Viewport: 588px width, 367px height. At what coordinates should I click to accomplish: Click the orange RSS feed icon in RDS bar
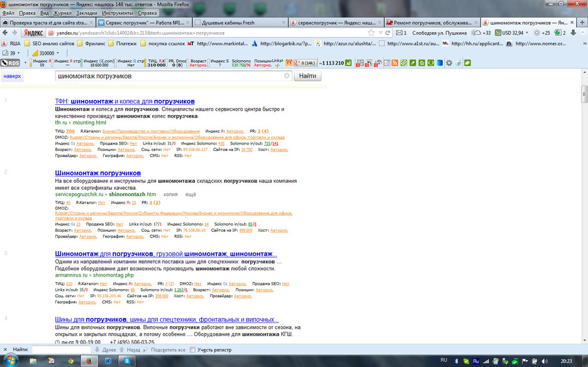tap(395, 63)
